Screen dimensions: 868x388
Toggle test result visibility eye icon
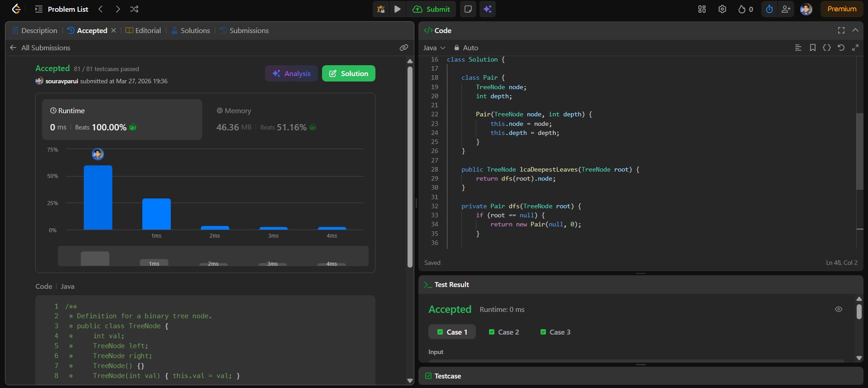[838, 309]
